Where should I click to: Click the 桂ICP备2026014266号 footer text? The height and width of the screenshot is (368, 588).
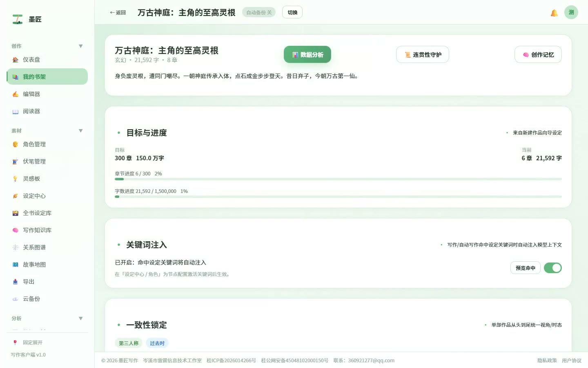231,361
